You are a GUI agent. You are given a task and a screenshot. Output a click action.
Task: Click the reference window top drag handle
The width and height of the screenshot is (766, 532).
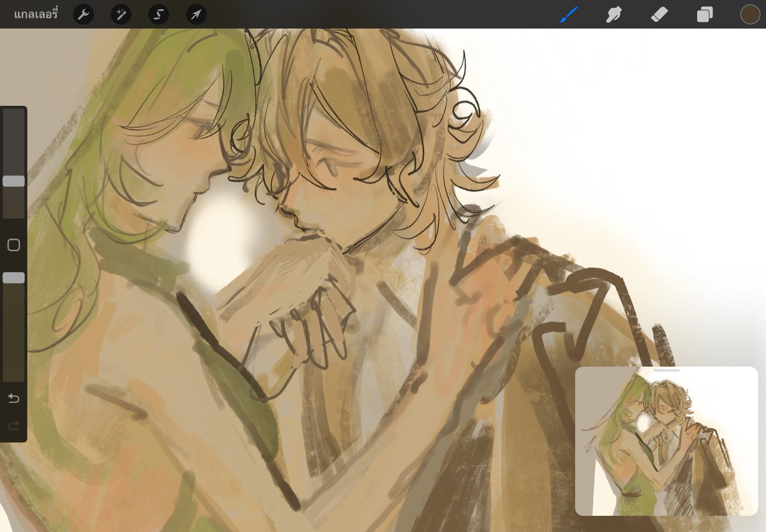(x=666, y=370)
